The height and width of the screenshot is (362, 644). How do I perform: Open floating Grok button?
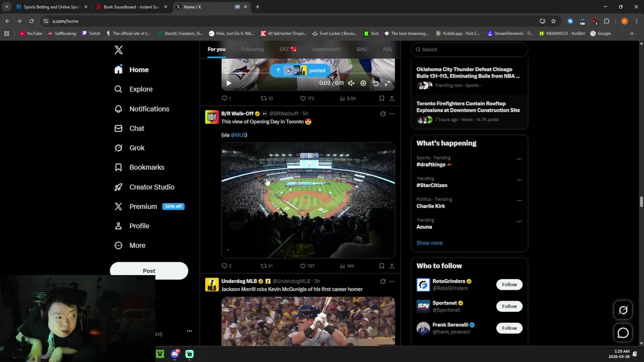(623, 310)
